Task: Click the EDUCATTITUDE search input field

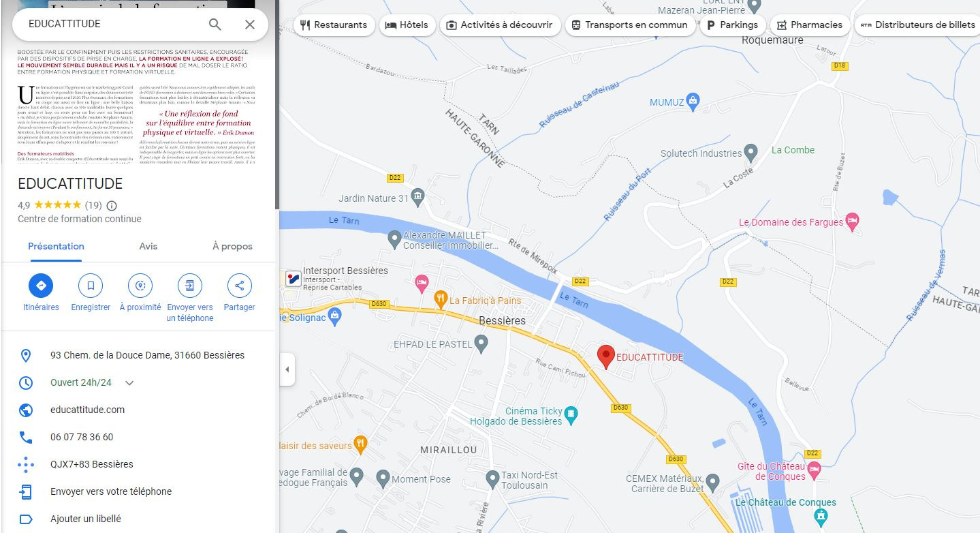Action: (x=112, y=25)
